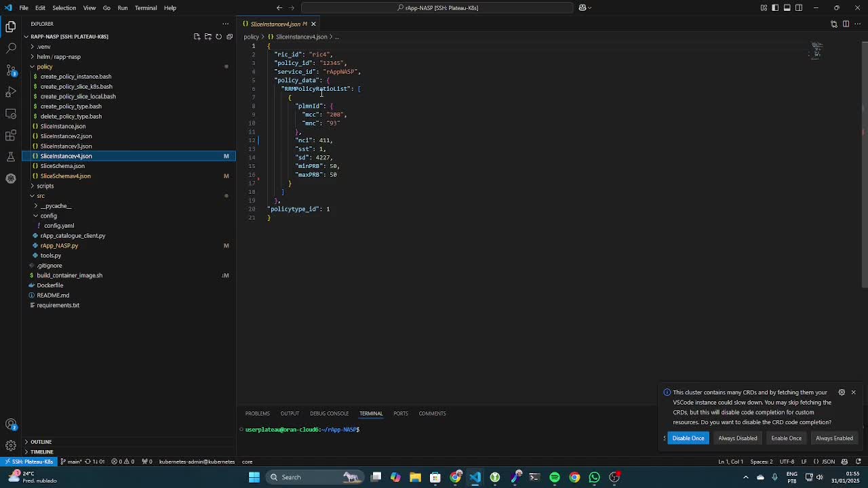Open the Manage gear menu
Screen dimensions: 868x488
click(11, 445)
